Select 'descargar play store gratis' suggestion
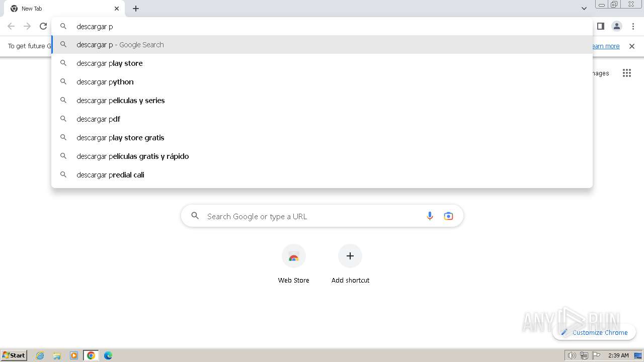The image size is (644, 362). (322, 138)
